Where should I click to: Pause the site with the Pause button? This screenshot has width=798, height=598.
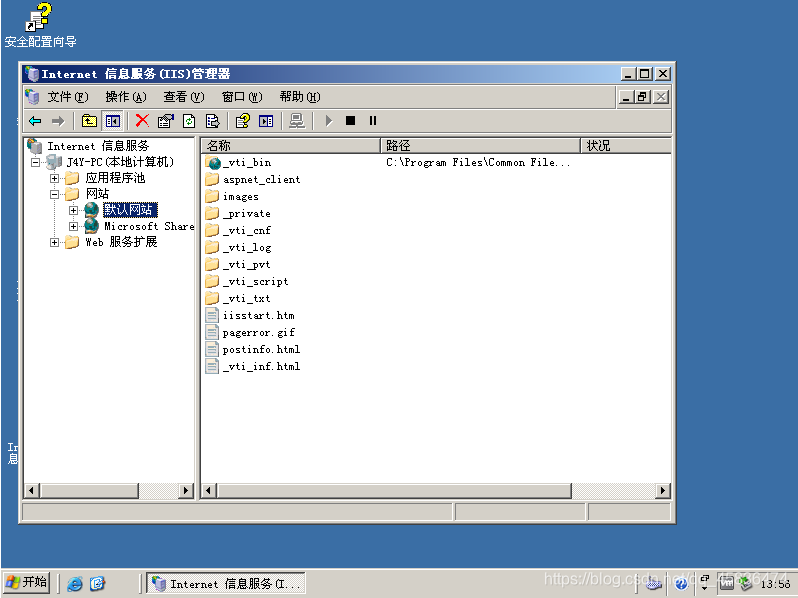coord(373,121)
